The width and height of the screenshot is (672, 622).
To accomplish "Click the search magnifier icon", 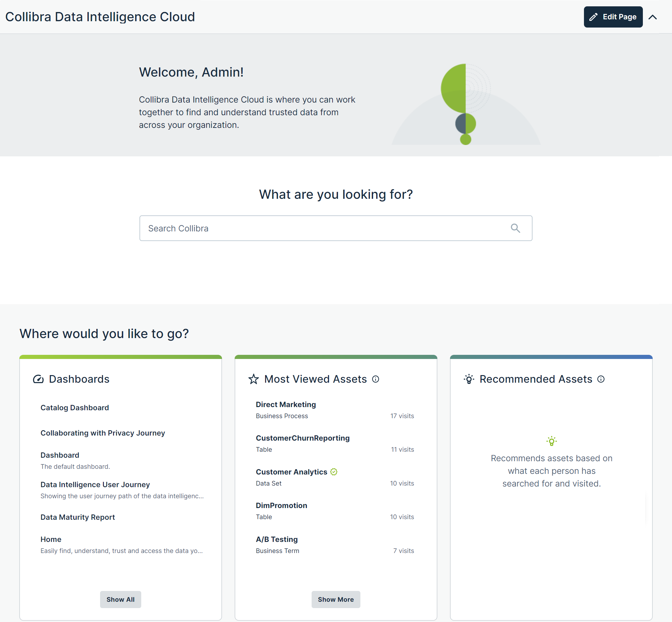I will tap(516, 228).
